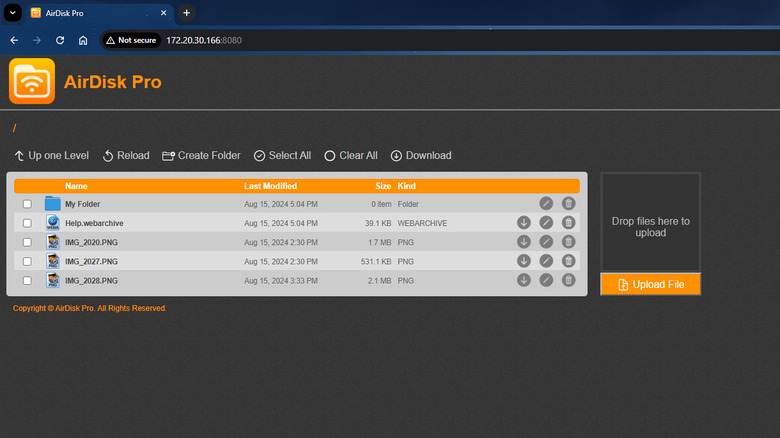This screenshot has width=780, height=438.
Task: Click the 531.1 KB size value
Action: tap(376, 261)
